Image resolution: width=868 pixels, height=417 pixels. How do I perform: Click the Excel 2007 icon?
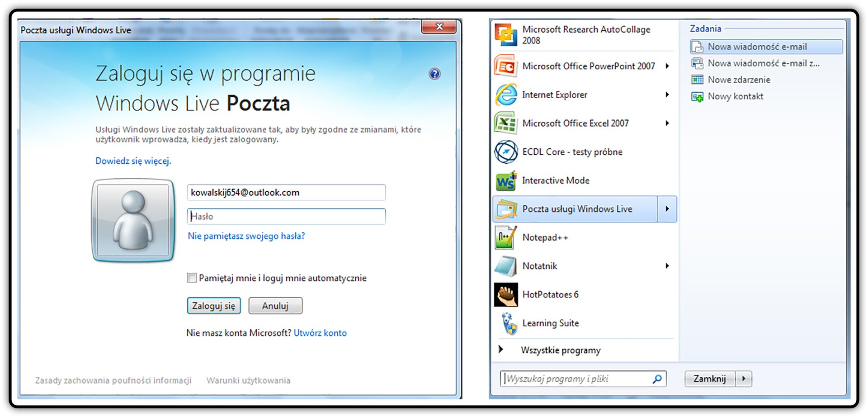point(506,123)
